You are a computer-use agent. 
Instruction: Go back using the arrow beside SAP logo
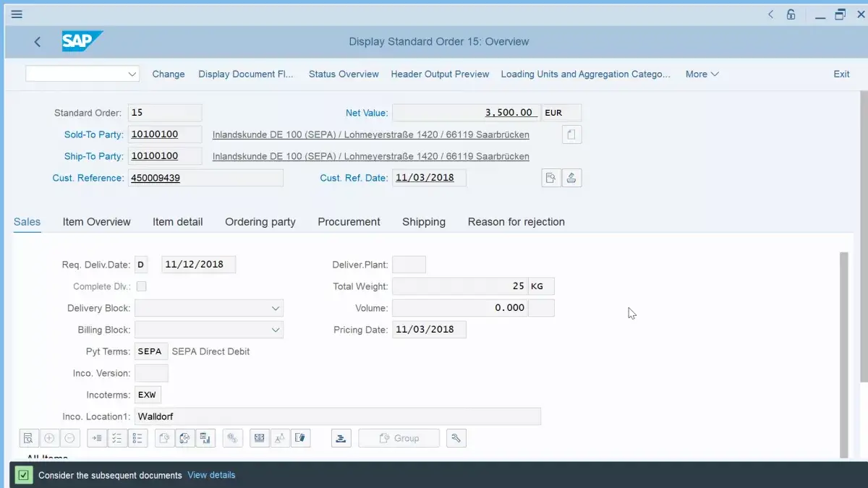(x=38, y=42)
